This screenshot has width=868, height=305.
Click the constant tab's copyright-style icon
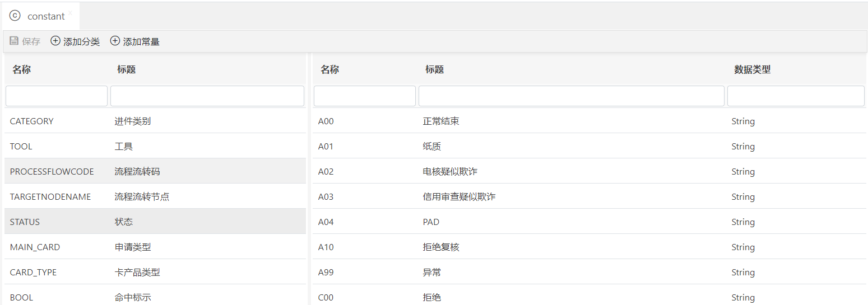tap(15, 16)
